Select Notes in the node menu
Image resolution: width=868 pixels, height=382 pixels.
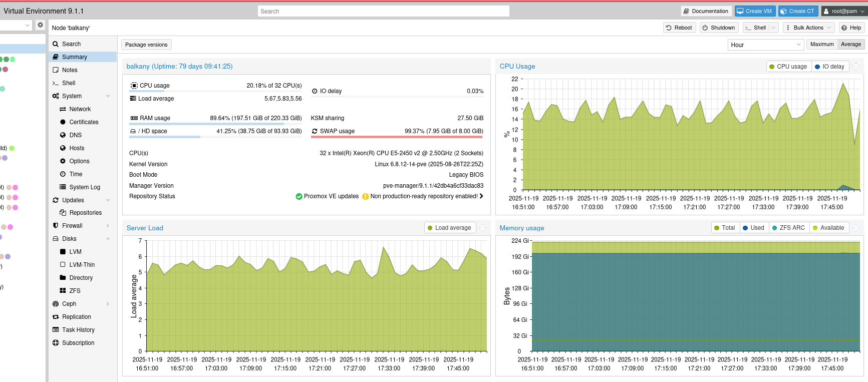(70, 70)
